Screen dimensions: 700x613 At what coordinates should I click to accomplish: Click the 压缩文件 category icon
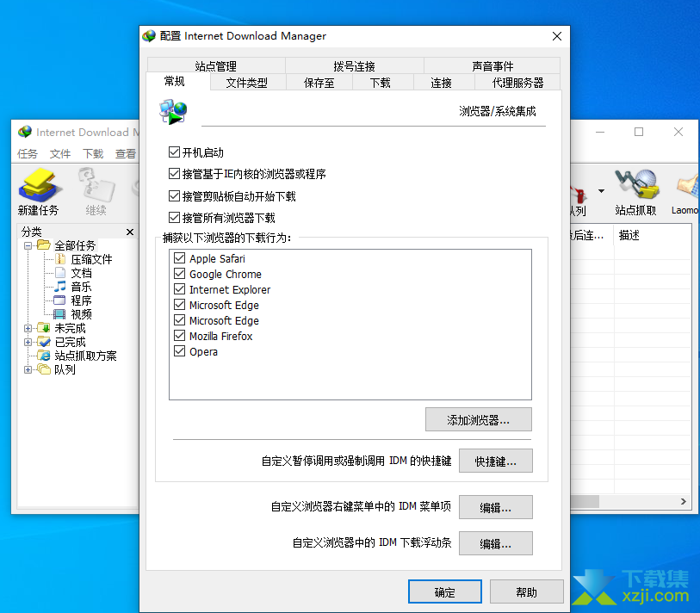60,259
